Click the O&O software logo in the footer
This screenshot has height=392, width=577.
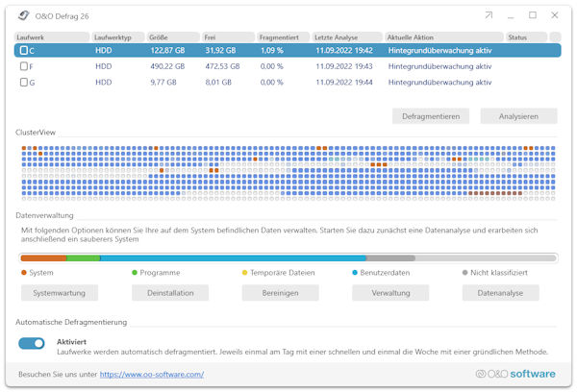[515, 374]
